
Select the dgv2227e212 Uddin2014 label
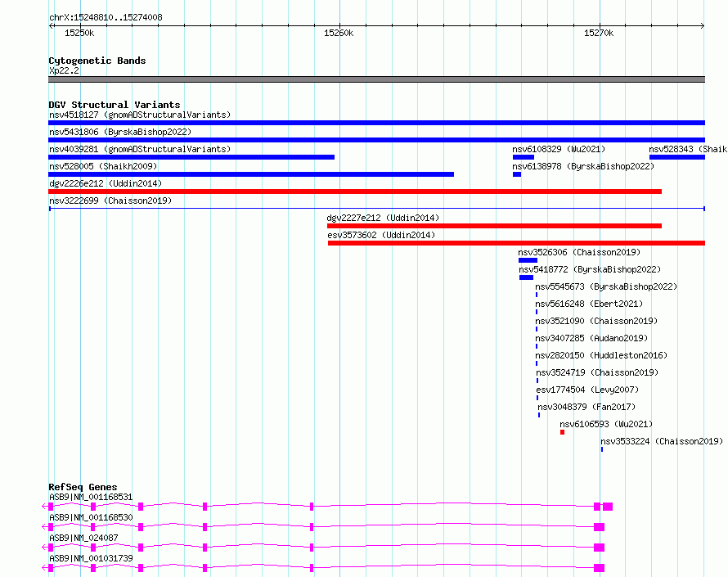click(x=383, y=218)
